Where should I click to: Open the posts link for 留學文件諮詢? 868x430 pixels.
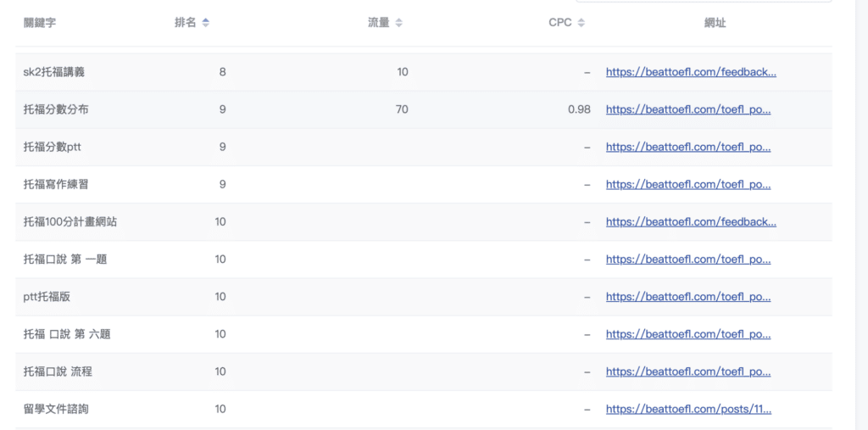pos(688,409)
